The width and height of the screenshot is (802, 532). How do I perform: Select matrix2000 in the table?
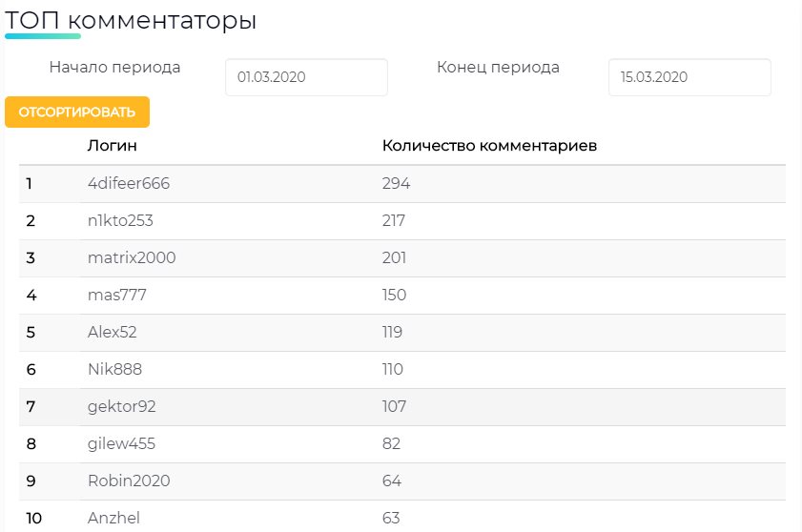(132, 257)
